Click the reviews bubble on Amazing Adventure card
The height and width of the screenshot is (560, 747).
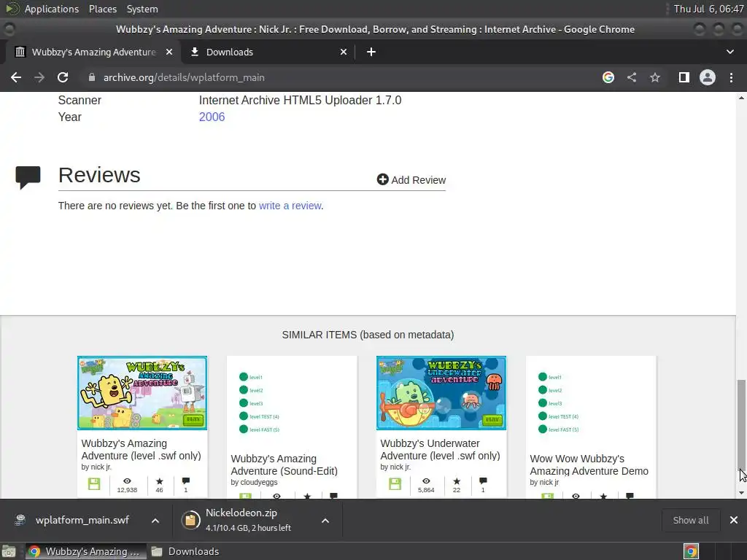pos(186,481)
